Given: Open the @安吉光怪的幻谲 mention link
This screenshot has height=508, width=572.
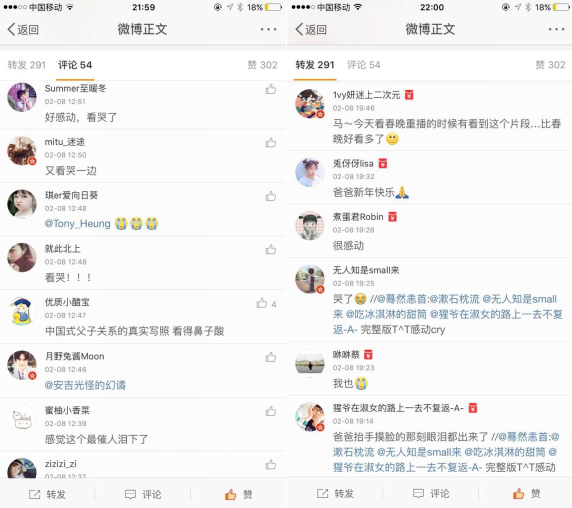Looking at the screenshot, I should 85,385.
